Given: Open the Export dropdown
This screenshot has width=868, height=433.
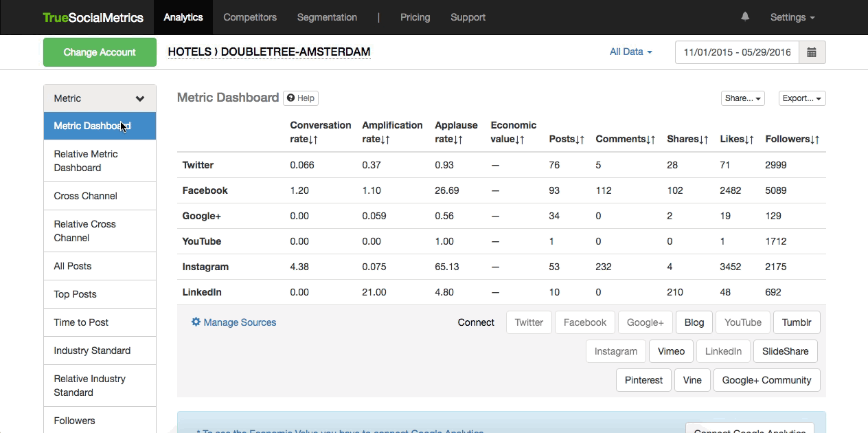Looking at the screenshot, I should click(801, 98).
